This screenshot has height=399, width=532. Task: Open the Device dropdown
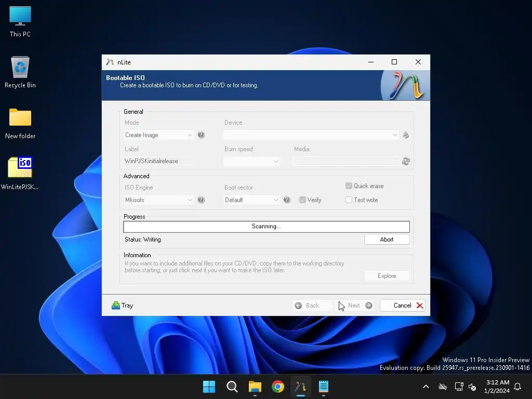[x=311, y=135]
